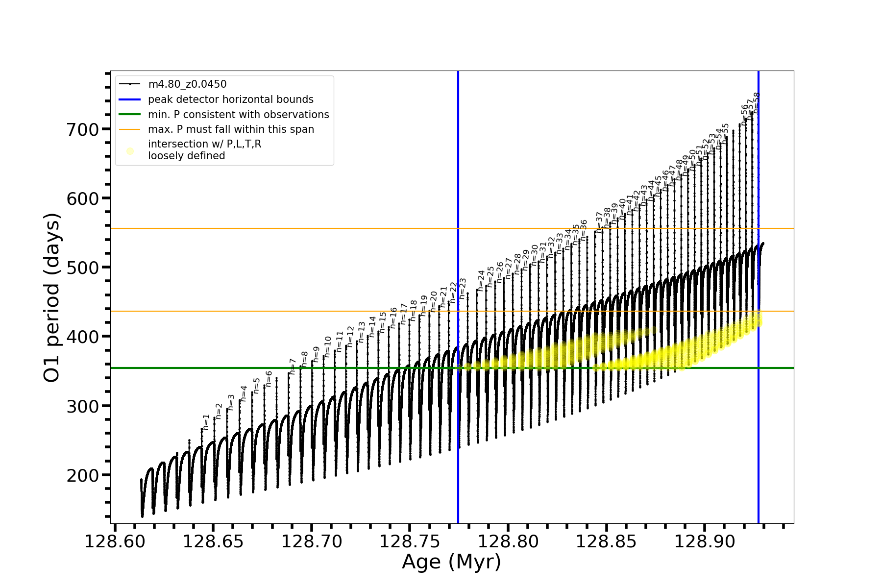Click 'max. P must fall within this span' label
This screenshot has width=882, height=588.
(231, 129)
